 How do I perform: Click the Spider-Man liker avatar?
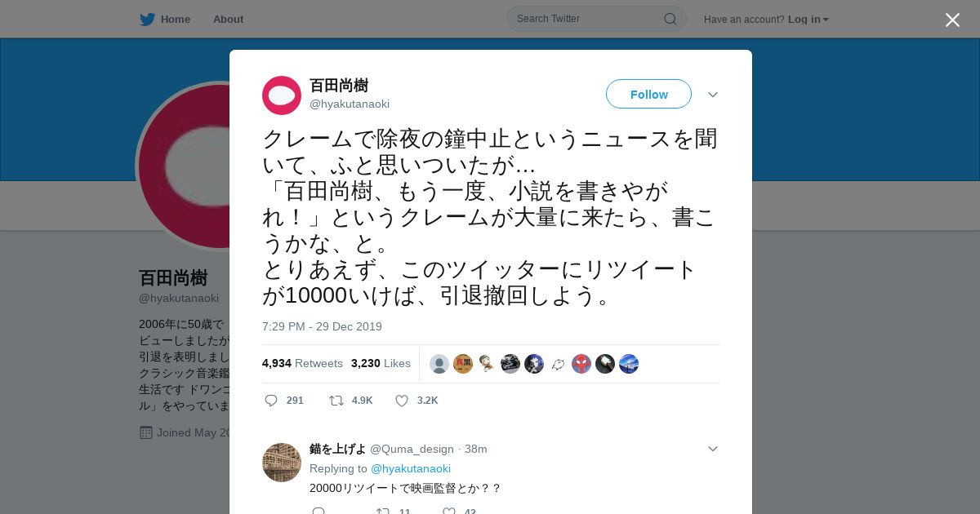[x=581, y=364]
